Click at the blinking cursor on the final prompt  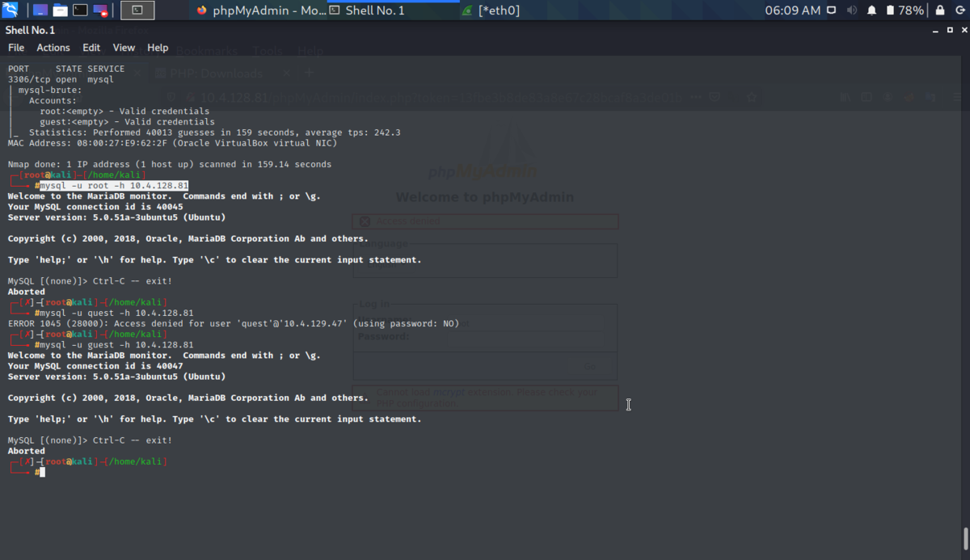click(x=43, y=472)
